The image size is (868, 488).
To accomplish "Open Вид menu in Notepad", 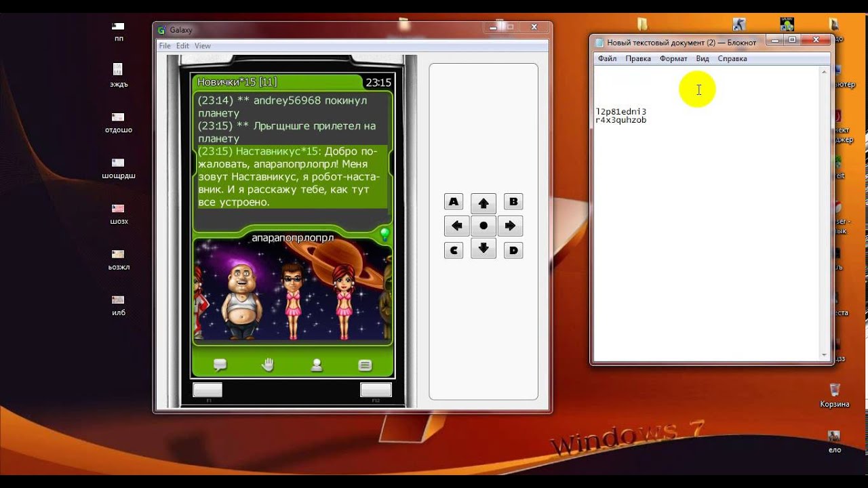I will pyautogui.click(x=703, y=59).
